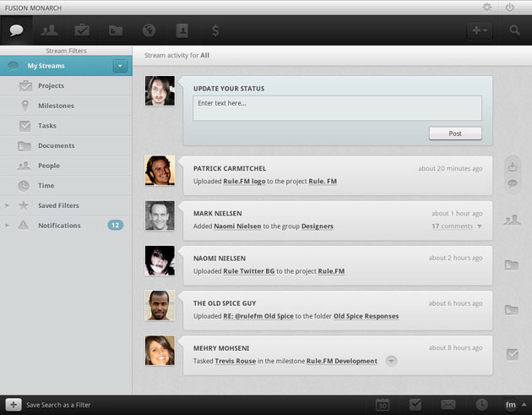Focus the Enter text here status field

337,108
